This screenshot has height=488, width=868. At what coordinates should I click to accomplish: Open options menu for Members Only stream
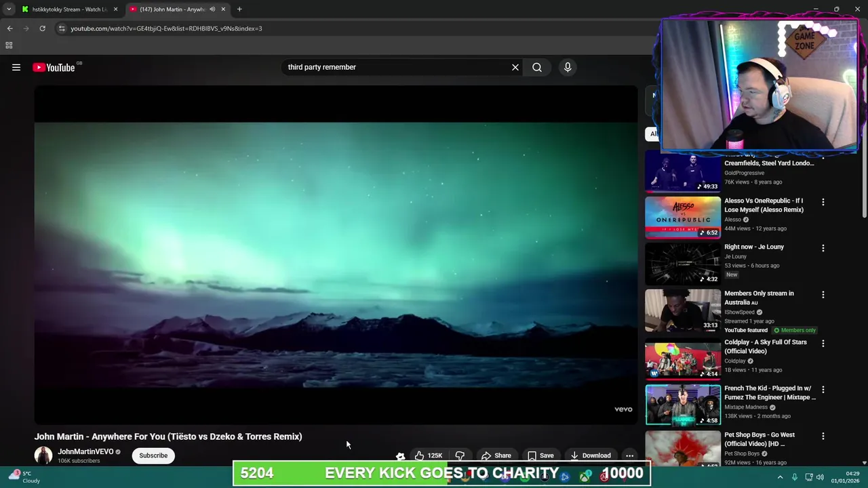pyautogui.click(x=823, y=295)
